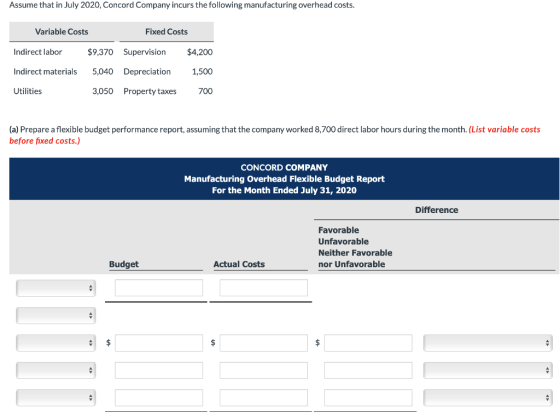
Task: Open the fourth row label dropdown
Action: tap(56, 370)
